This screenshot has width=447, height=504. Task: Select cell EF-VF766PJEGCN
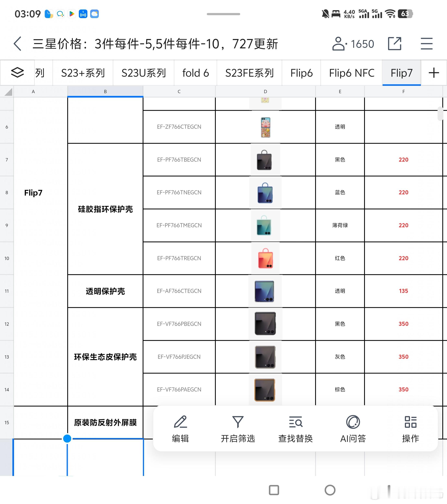click(179, 356)
